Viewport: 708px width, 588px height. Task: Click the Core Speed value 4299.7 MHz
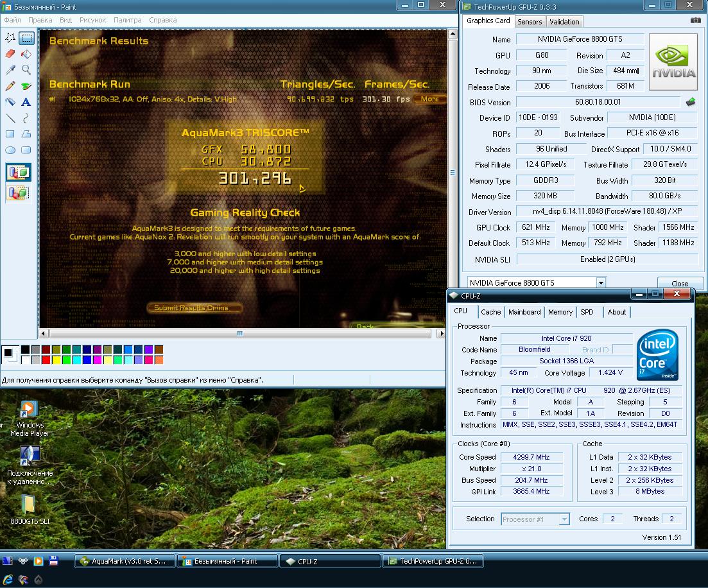531,457
